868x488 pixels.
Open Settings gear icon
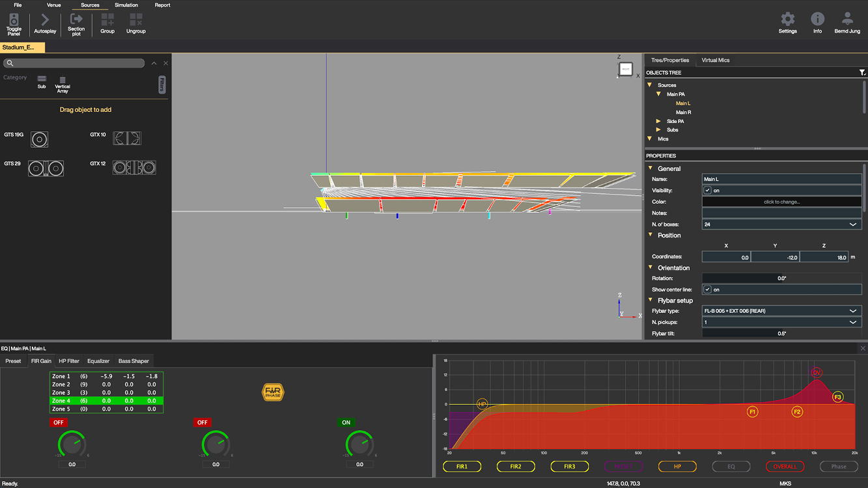click(787, 19)
